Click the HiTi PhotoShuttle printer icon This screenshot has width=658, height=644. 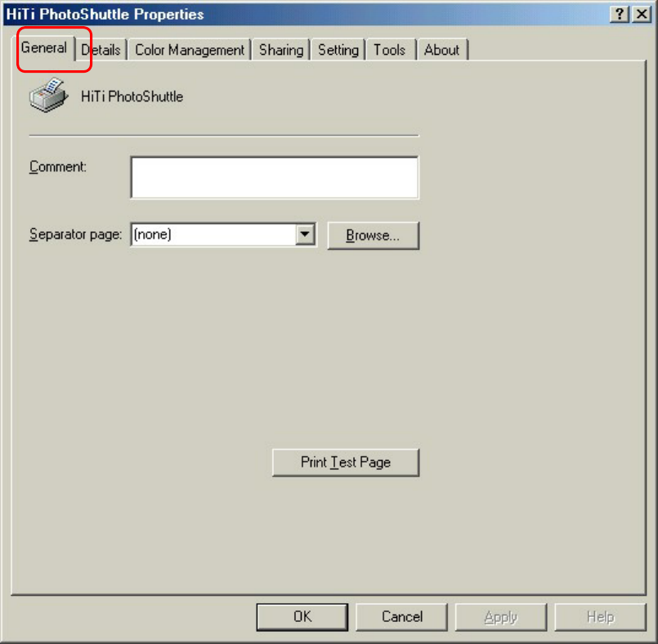click(48, 95)
